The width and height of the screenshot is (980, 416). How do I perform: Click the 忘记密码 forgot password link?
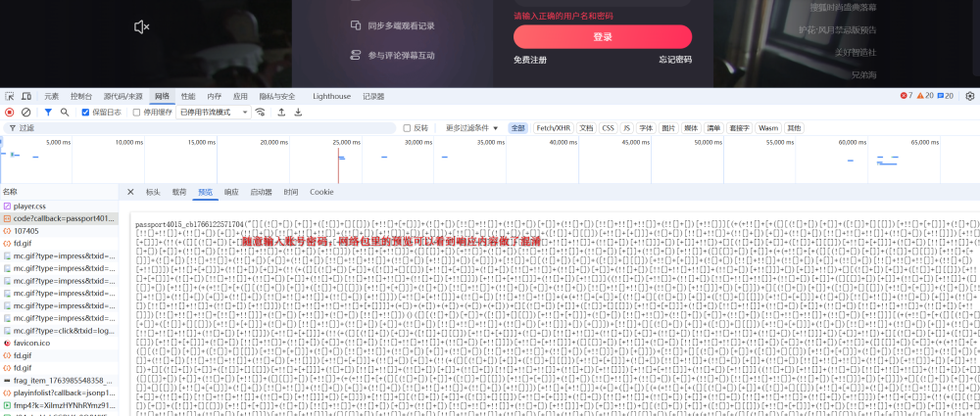(675, 60)
